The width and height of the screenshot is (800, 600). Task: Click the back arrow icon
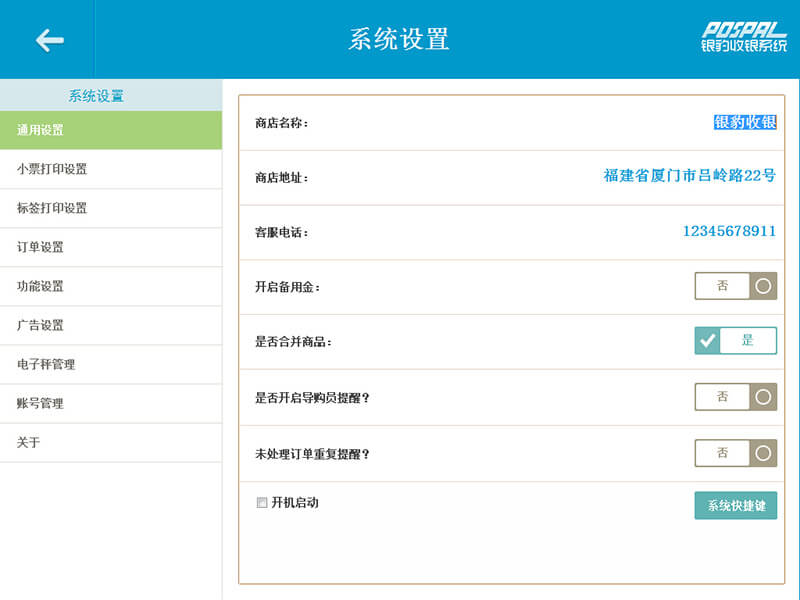[x=48, y=40]
